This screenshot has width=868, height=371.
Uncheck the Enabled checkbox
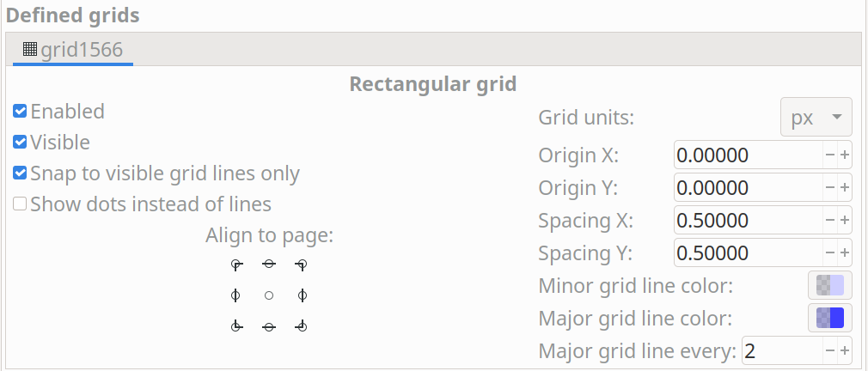[x=20, y=112]
